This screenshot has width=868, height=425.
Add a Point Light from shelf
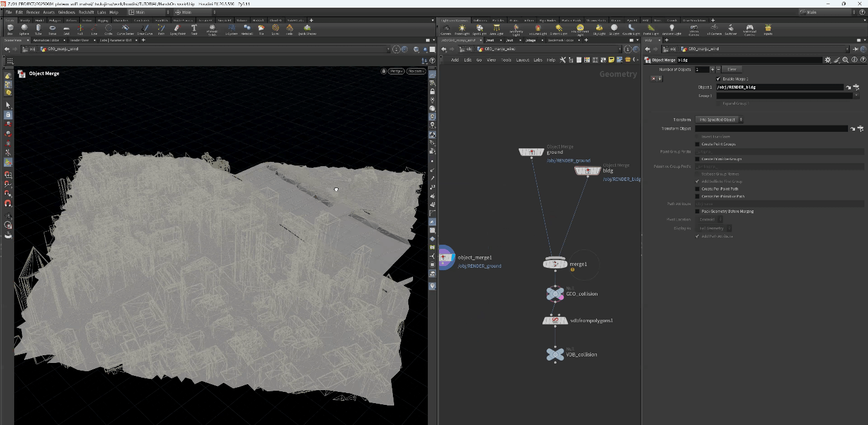tap(463, 29)
